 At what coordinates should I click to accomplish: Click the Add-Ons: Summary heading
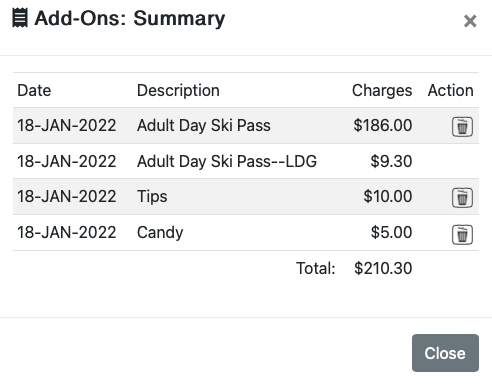point(130,18)
